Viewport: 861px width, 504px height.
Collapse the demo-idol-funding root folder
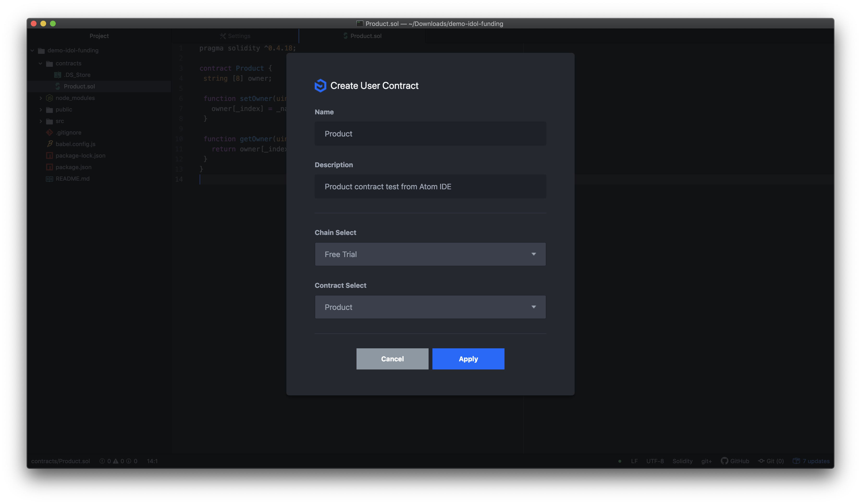click(32, 51)
